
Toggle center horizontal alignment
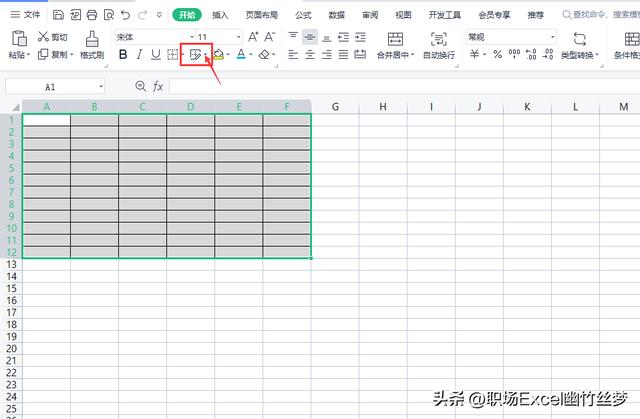[x=310, y=54]
